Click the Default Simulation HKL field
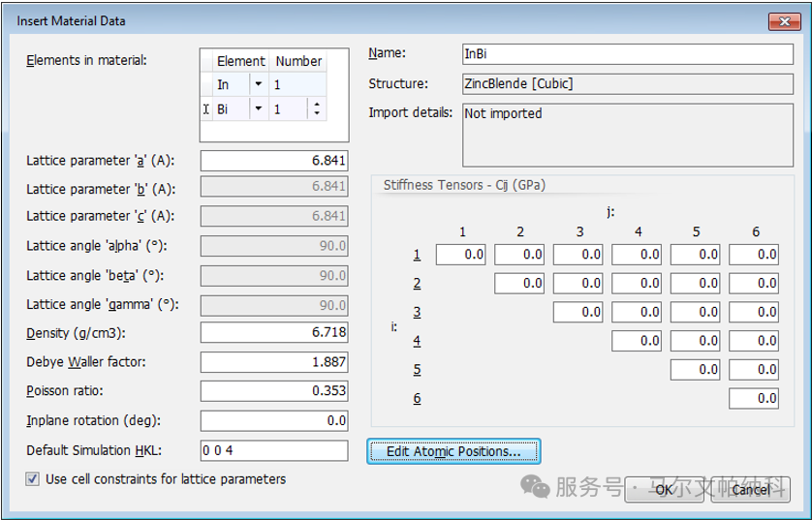Image resolution: width=812 pixels, height=520 pixels. (274, 450)
